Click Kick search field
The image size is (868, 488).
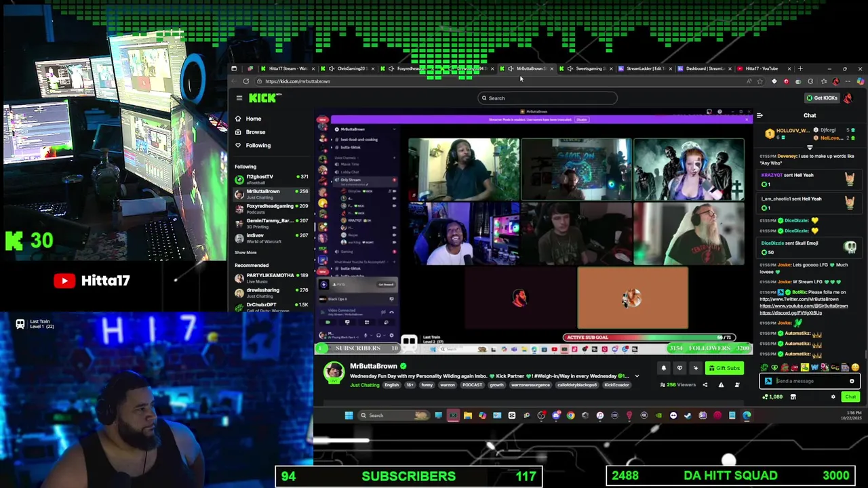point(547,98)
